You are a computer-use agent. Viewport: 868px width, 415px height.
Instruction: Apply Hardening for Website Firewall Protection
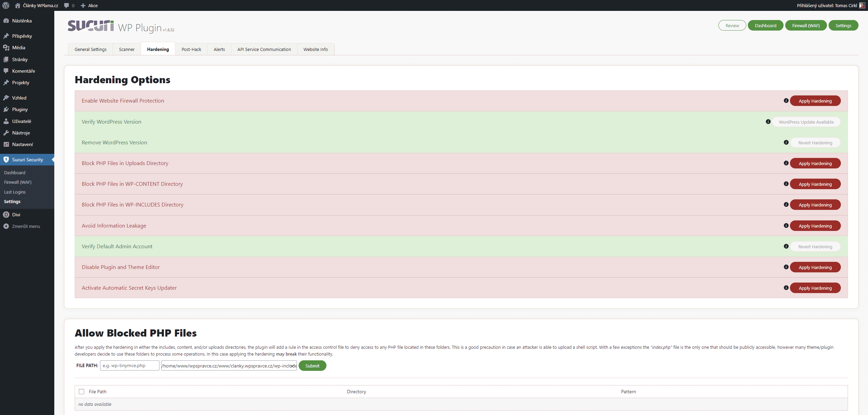pyautogui.click(x=815, y=101)
